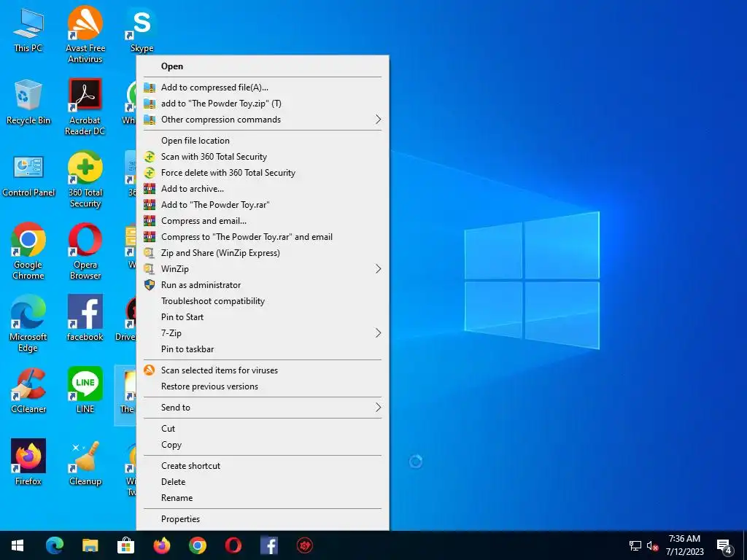747x560 pixels.
Task: Select Google Chrome desktop shortcut
Action: (28, 251)
